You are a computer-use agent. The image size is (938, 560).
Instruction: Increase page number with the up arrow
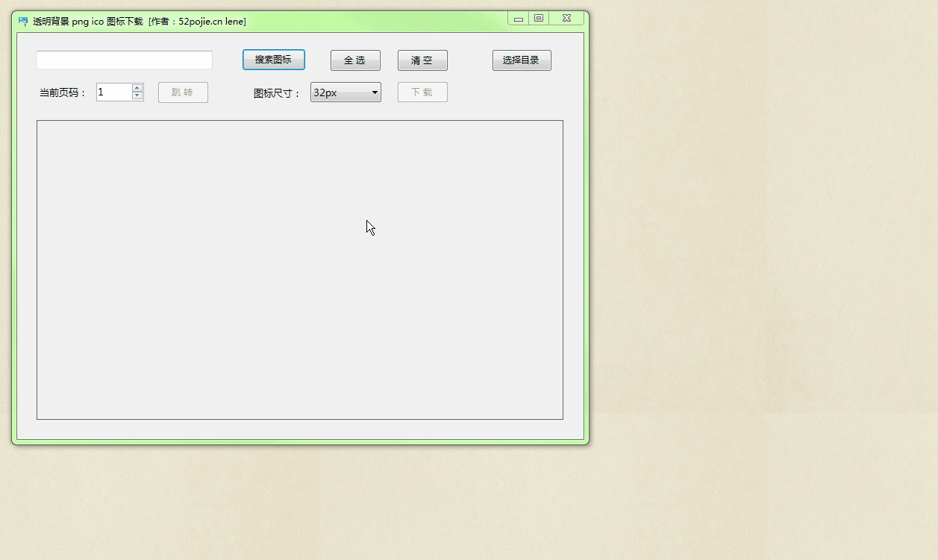click(x=137, y=88)
